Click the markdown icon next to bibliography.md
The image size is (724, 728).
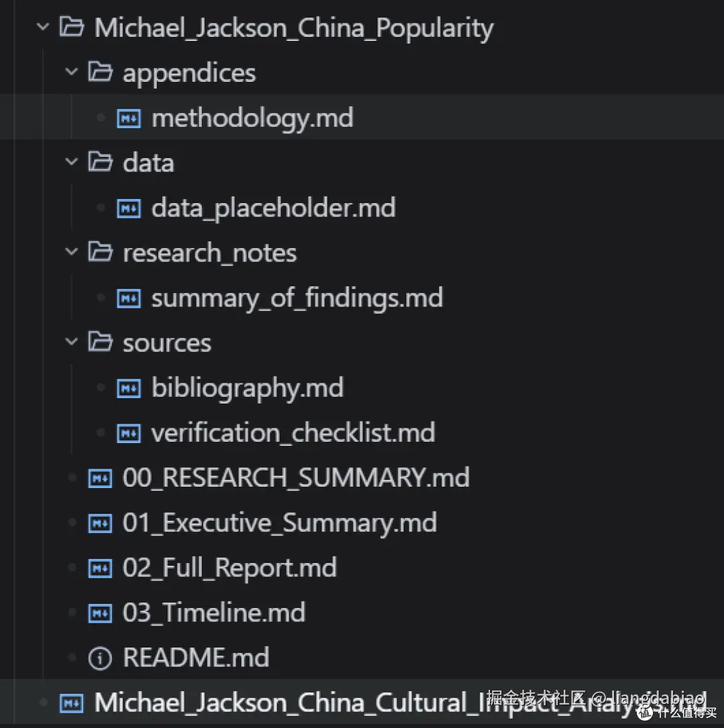coord(129,387)
